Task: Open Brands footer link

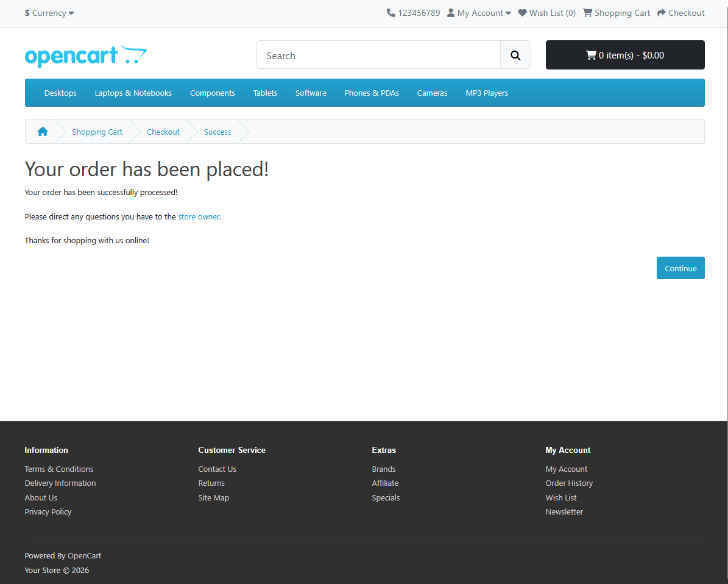Action: click(384, 469)
